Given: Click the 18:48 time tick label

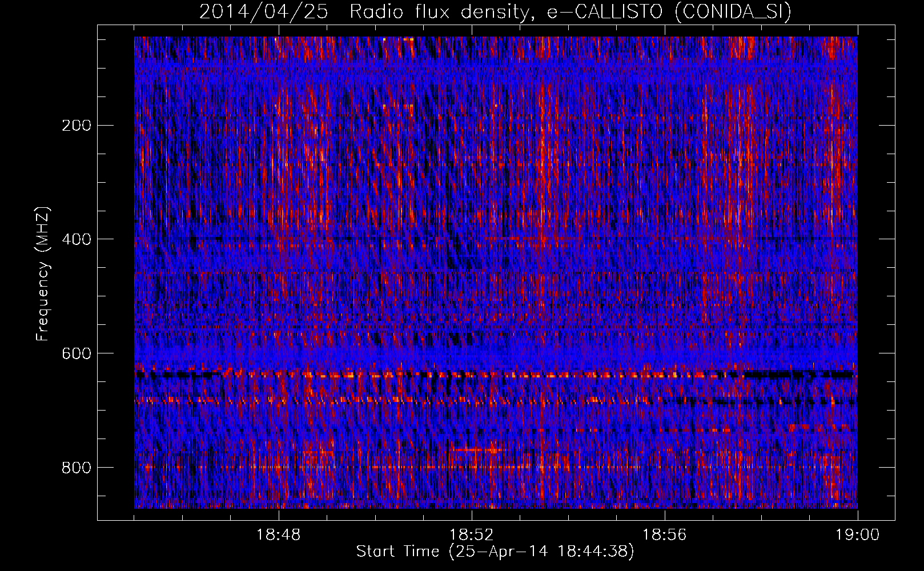Looking at the screenshot, I should click(279, 535).
